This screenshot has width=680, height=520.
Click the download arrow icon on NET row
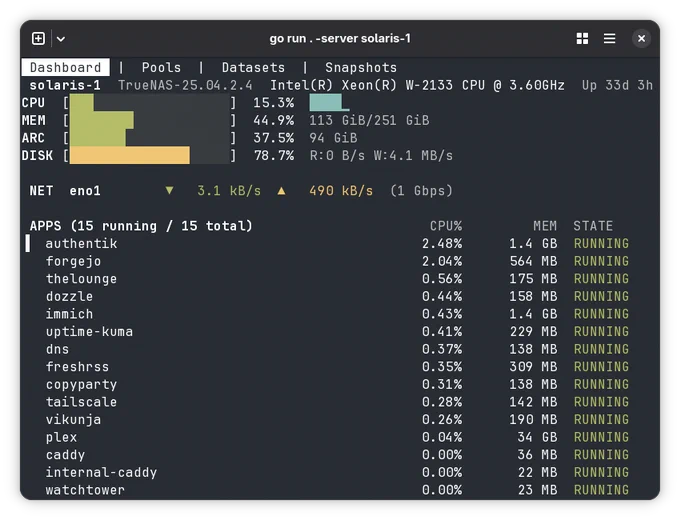(170, 190)
